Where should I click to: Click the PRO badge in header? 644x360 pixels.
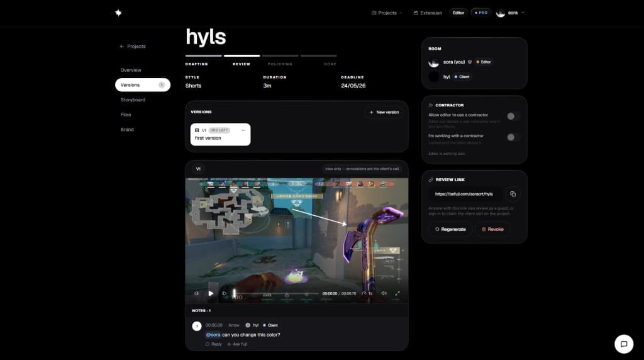[x=481, y=13]
